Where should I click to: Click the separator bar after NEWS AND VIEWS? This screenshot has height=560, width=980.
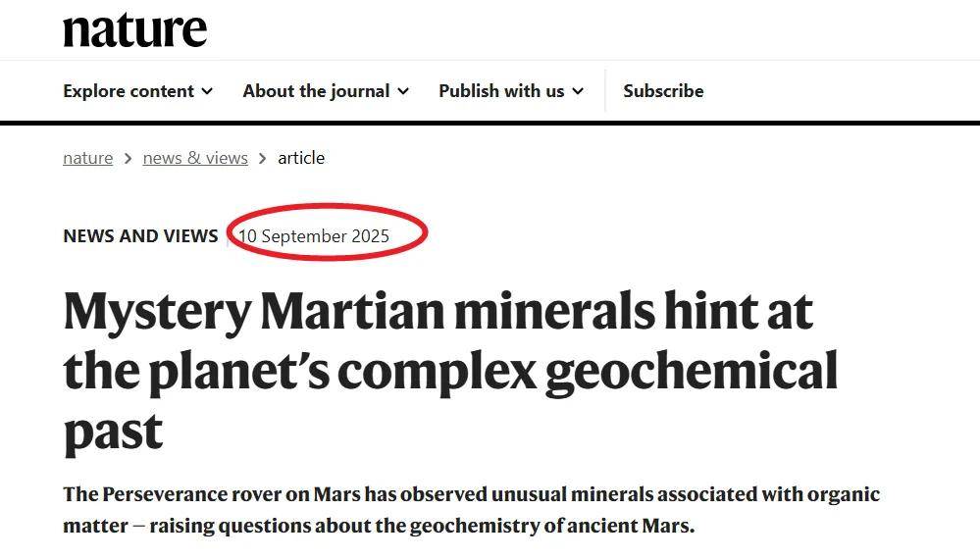click(x=228, y=236)
